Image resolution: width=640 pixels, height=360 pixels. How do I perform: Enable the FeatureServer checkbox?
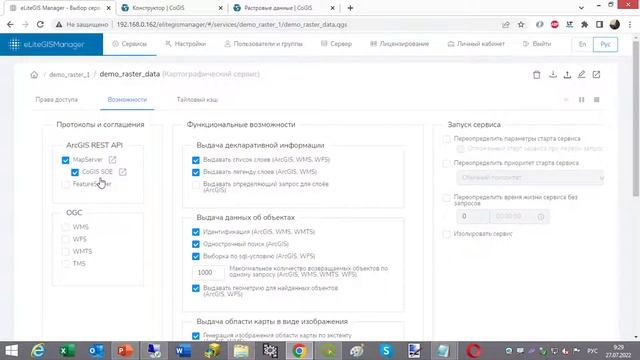pos(65,184)
